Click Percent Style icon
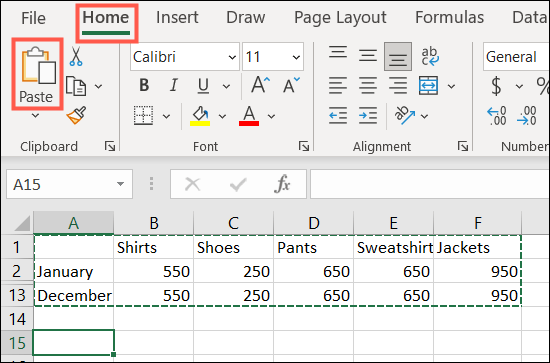Screen dimensions: 550x363 (x=543, y=86)
